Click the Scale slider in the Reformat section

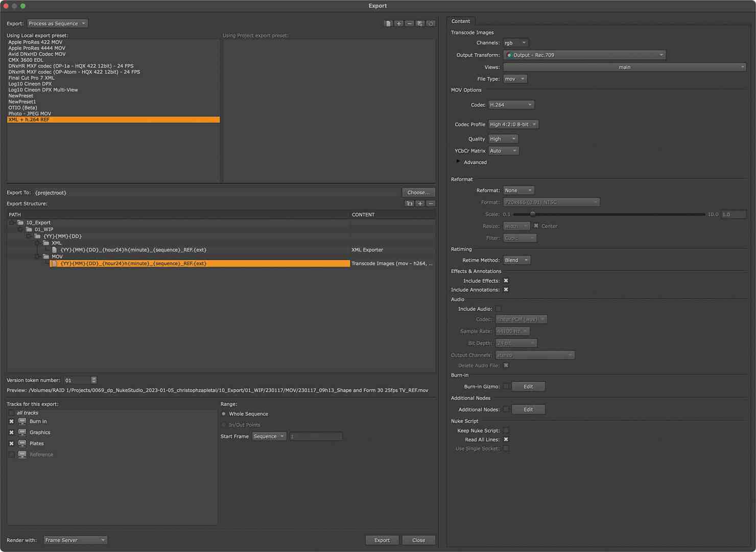(x=533, y=214)
